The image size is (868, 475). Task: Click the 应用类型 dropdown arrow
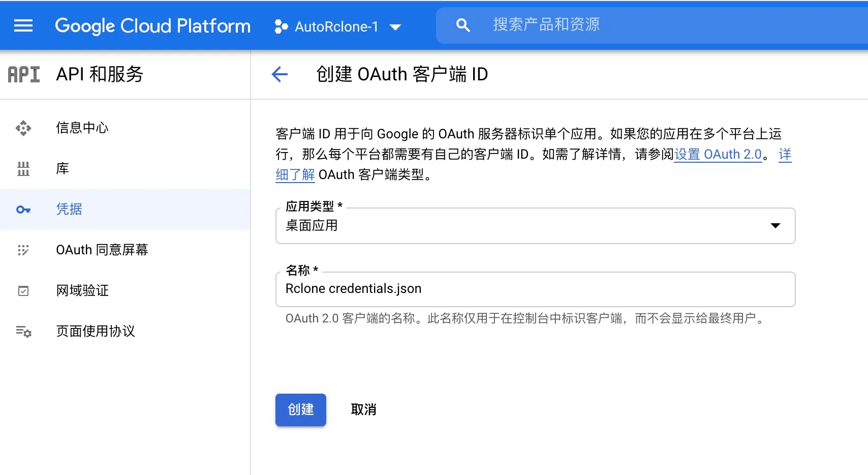pyautogui.click(x=775, y=226)
